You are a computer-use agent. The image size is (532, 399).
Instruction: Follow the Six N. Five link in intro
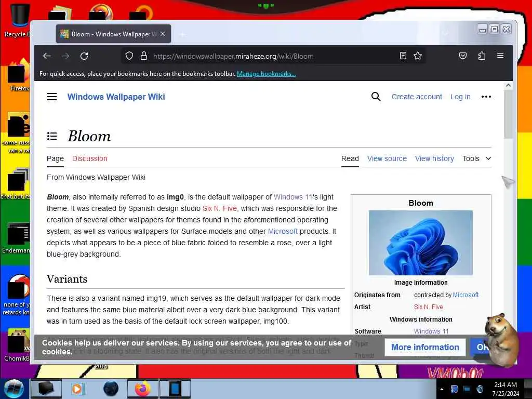click(220, 208)
